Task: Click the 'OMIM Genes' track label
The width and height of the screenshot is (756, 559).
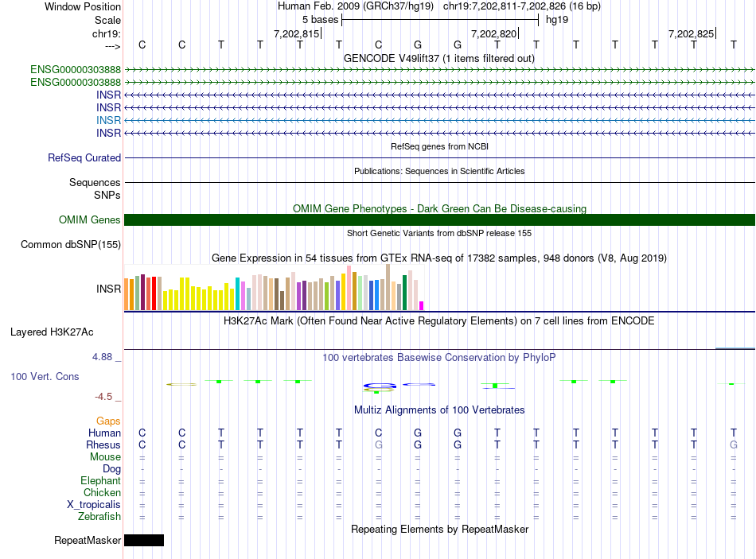Action: (90, 219)
